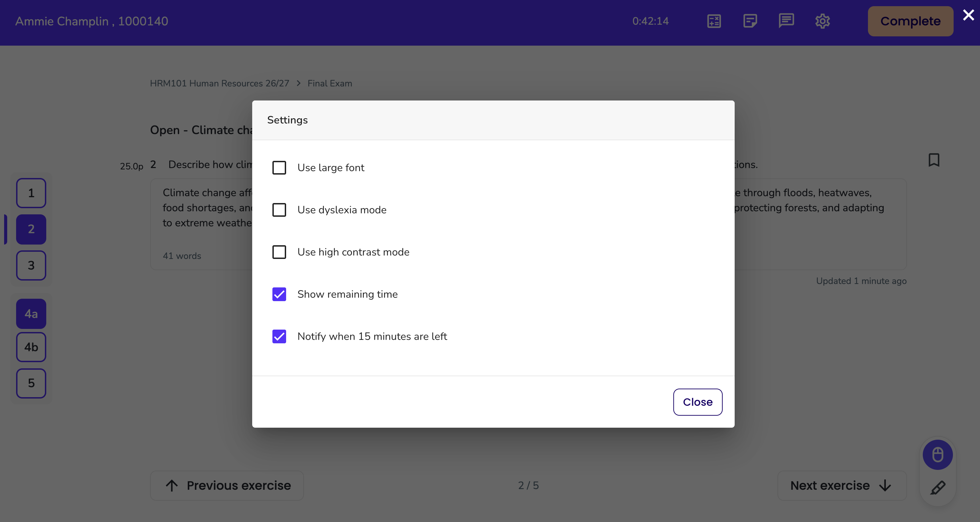Uncheck Show remaining time
This screenshot has width=980, height=522.
coord(279,294)
